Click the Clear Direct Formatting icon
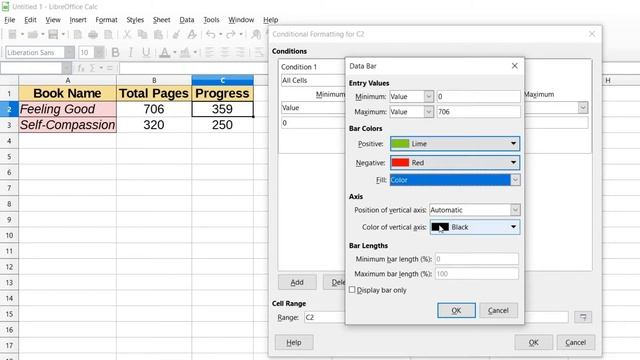The image size is (640, 360). point(192,35)
